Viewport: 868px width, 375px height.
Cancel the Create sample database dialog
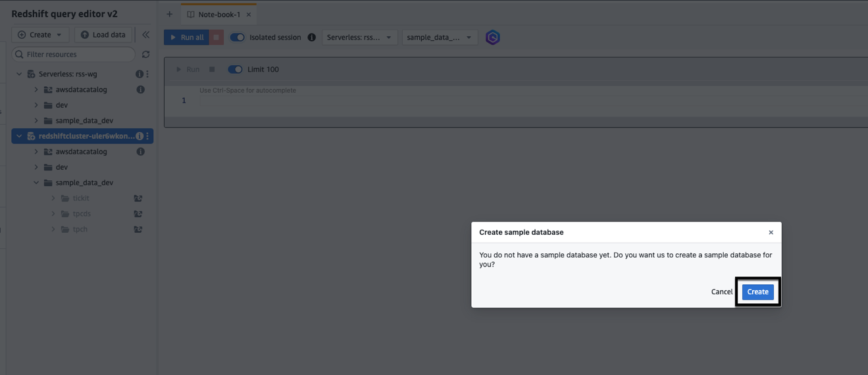721,291
